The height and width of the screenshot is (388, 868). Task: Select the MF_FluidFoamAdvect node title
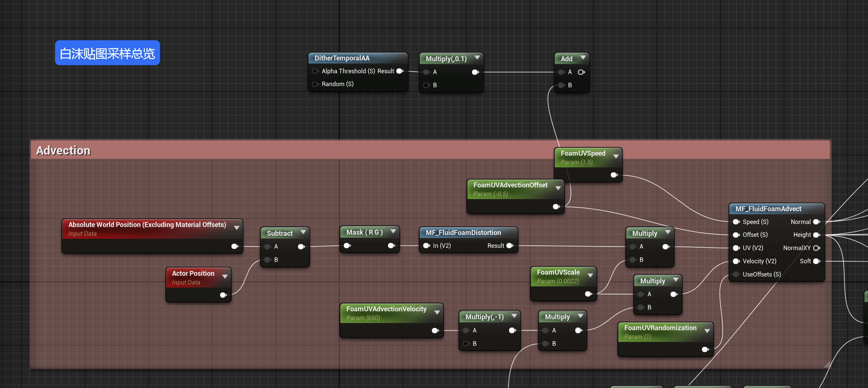pos(768,209)
